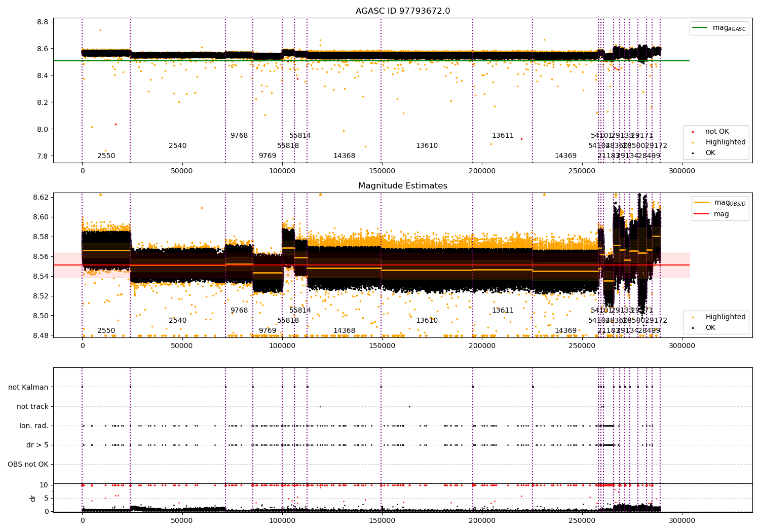Click the '10' tick on the dr axis
Viewport: 760px width, 532px height.
[44, 485]
